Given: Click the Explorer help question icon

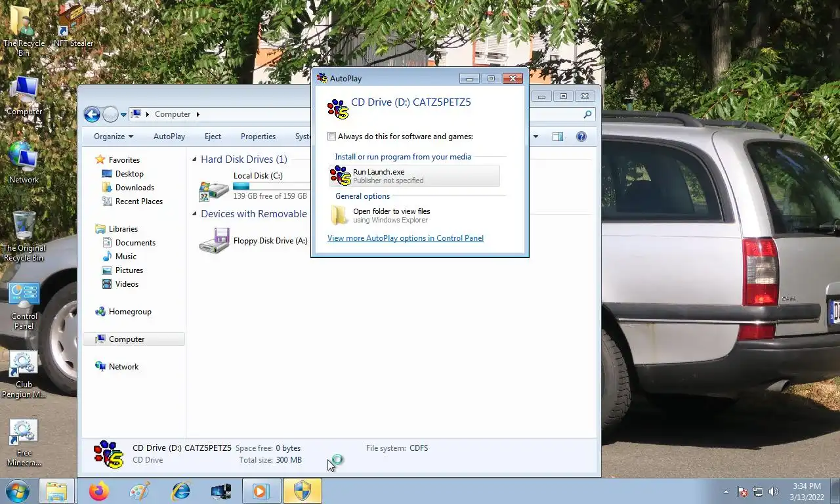Looking at the screenshot, I should (581, 136).
